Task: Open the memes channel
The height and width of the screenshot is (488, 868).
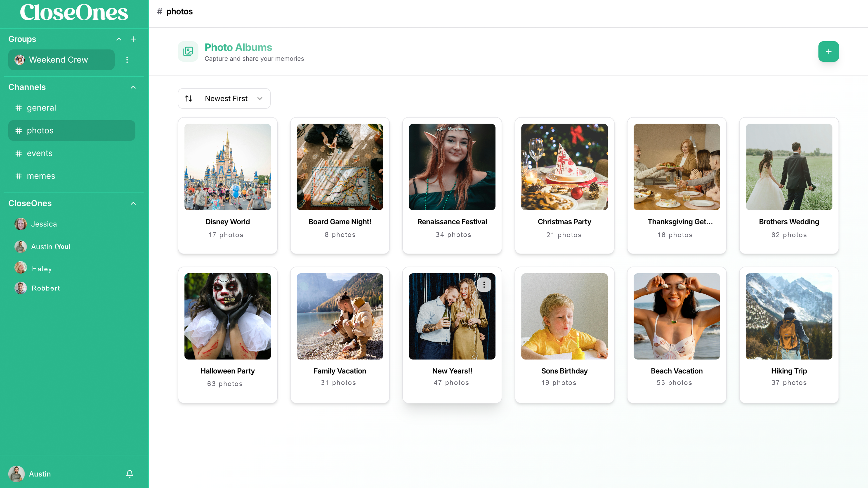Action: point(41,176)
